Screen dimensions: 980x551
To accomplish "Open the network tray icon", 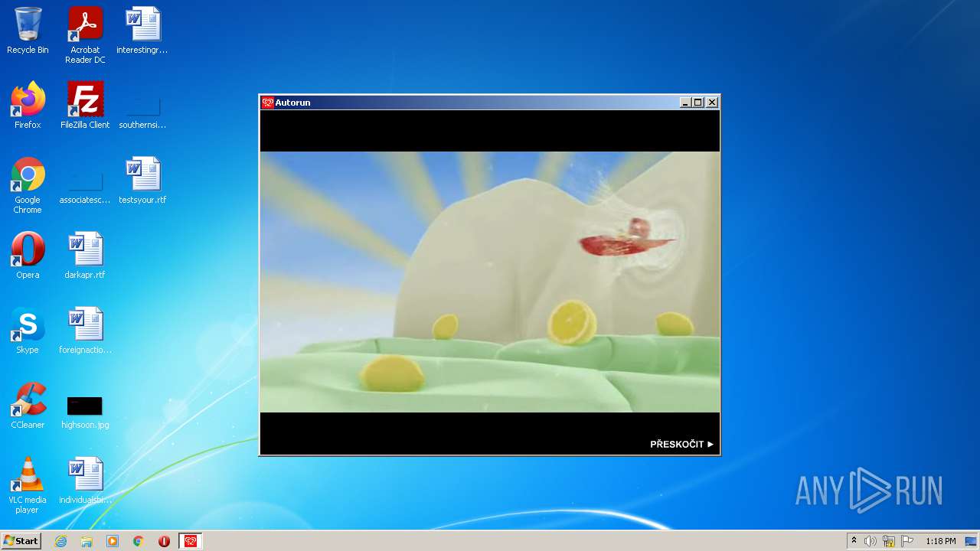I will click(x=889, y=541).
